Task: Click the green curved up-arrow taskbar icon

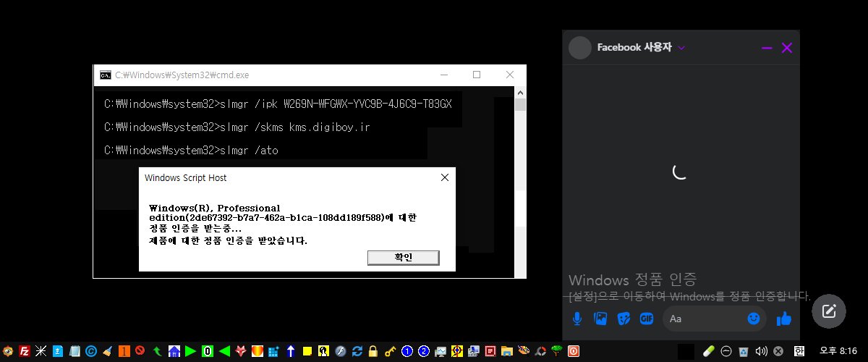Action: point(157,351)
